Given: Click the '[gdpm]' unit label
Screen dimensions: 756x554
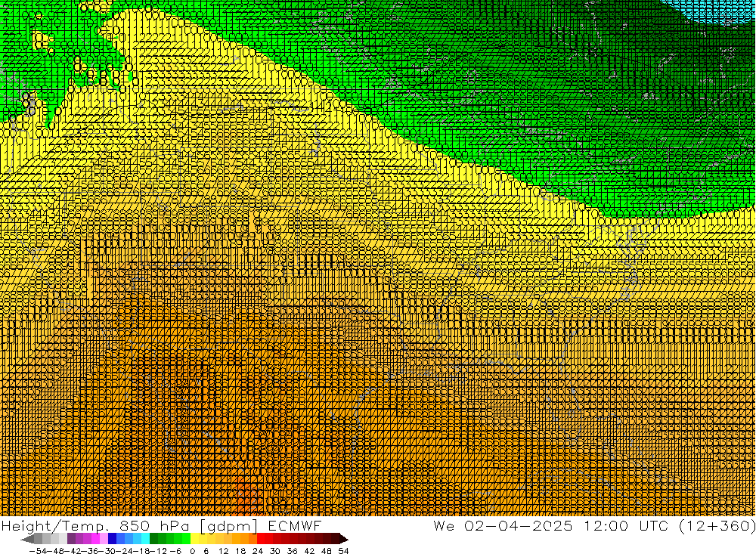Looking at the screenshot, I should [228, 527].
